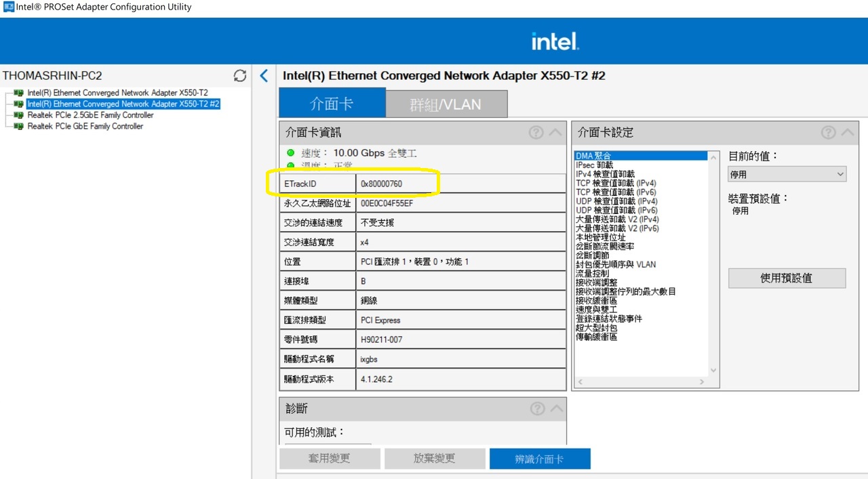Click the 套用變更 button
This screenshot has width=868, height=479.
[330, 459]
